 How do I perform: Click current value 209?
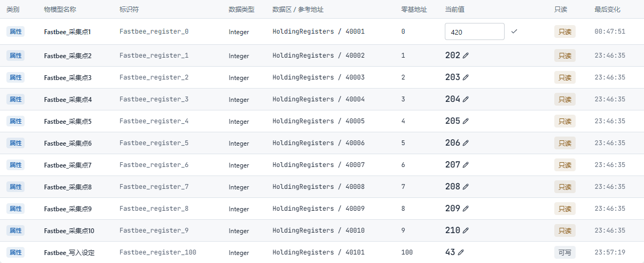[452, 209]
